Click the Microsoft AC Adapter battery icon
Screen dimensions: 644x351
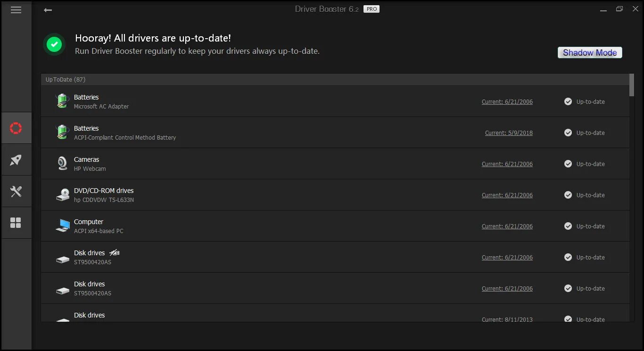[x=62, y=101]
